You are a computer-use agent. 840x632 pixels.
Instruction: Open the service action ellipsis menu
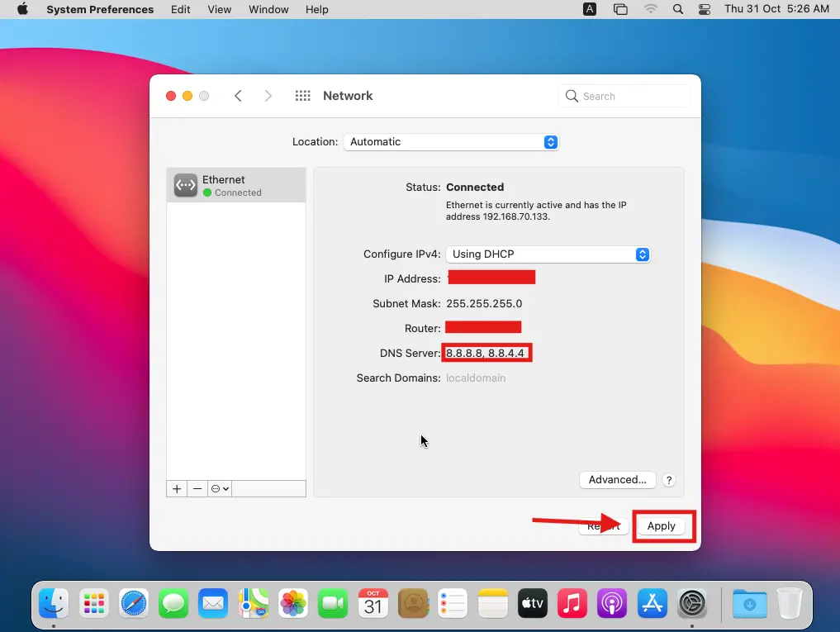220,489
